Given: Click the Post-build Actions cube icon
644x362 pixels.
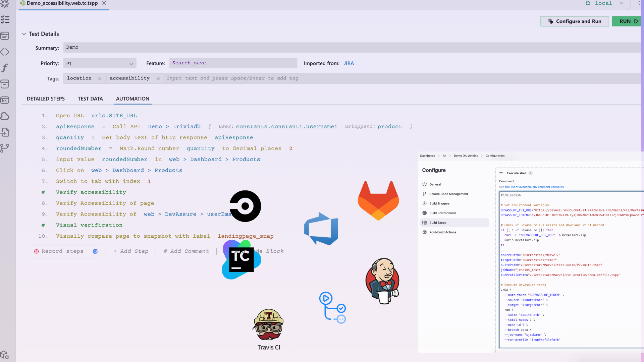Looking at the screenshot, I should click(x=424, y=232).
